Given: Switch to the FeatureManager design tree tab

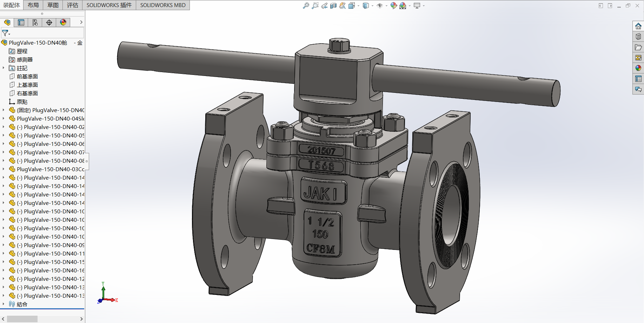Looking at the screenshot, I should point(7,22).
